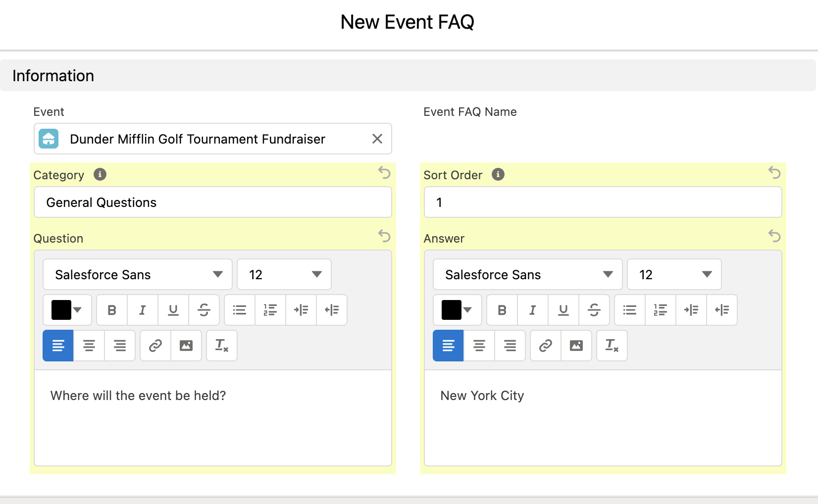
Task: Click the Event FAQ Name label
Action: click(470, 112)
